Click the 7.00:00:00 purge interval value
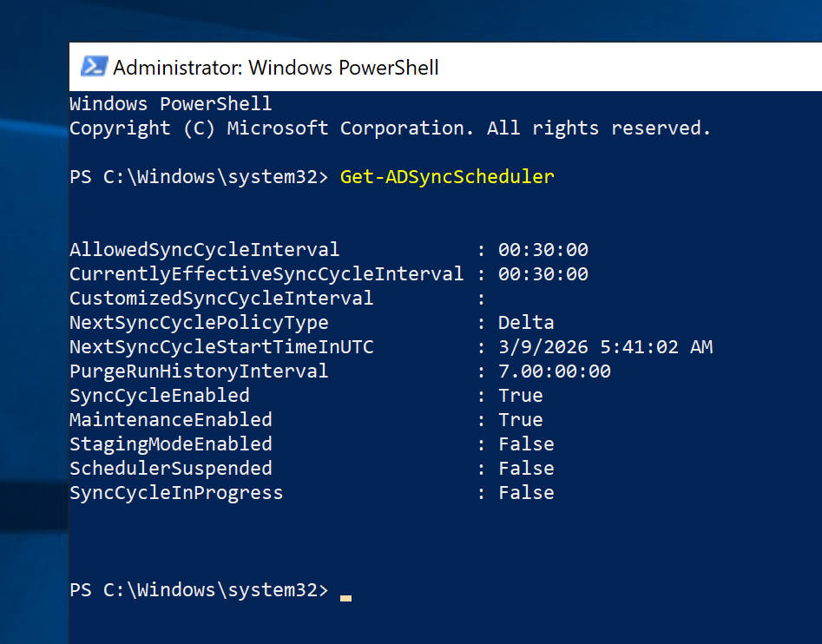This screenshot has width=822, height=644. (554, 371)
